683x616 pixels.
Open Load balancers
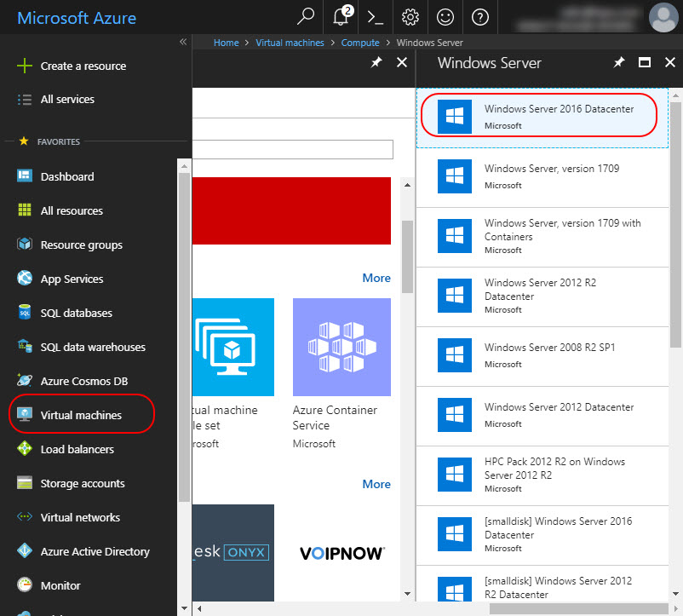pyautogui.click(x=77, y=449)
